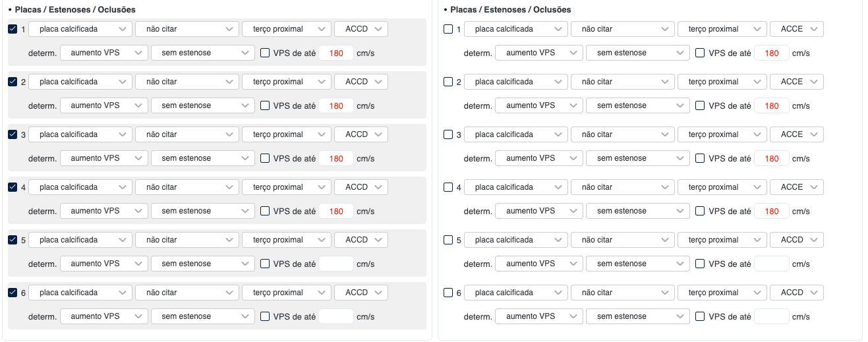Expand 'terço proximal' dropdown in right row 6
Viewport: 868px width, 342px height.
pos(722,293)
